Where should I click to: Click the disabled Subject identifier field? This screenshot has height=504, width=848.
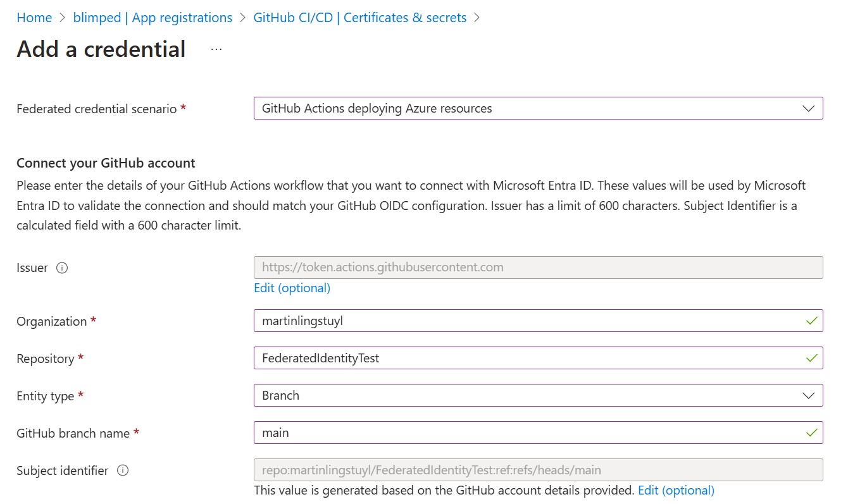[x=538, y=470]
